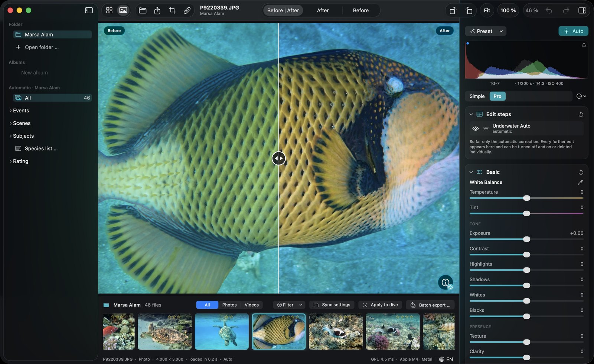The image size is (594, 364).
Task: Select Before | After view tab
Action: tap(283, 10)
